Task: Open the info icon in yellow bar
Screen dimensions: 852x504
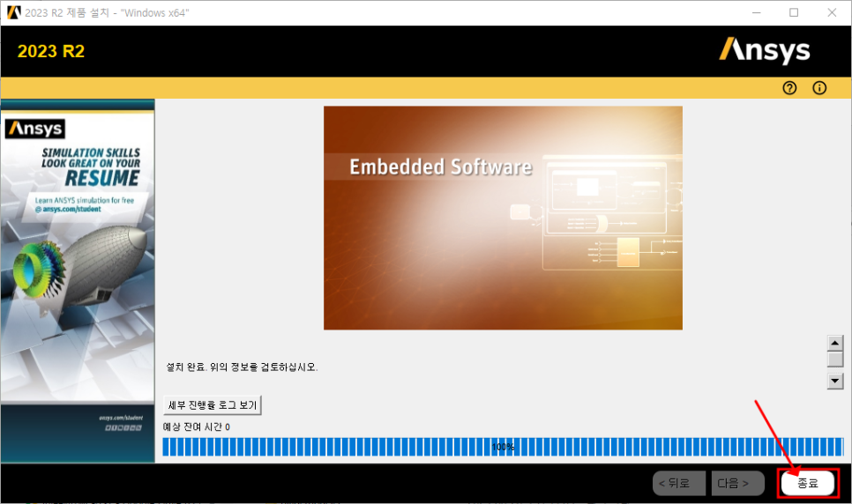Action: (x=819, y=88)
